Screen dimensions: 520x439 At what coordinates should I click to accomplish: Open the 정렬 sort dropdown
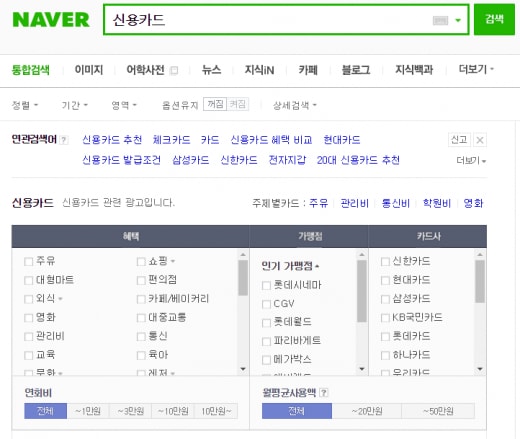[x=25, y=105]
